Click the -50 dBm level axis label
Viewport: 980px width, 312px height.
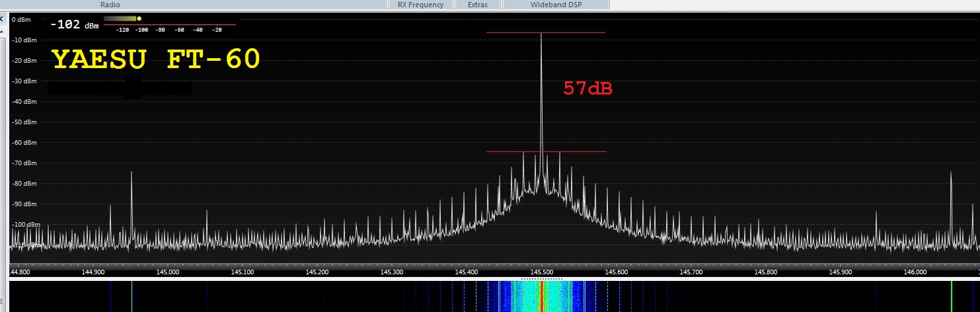[x=23, y=122]
